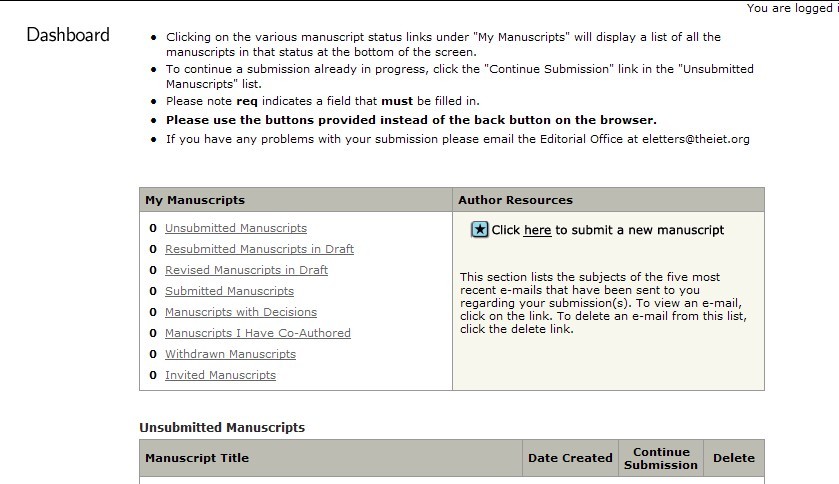This screenshot has height=484, width=839.
Task: Click the Dashboard page heading
Action: point(68,35)
